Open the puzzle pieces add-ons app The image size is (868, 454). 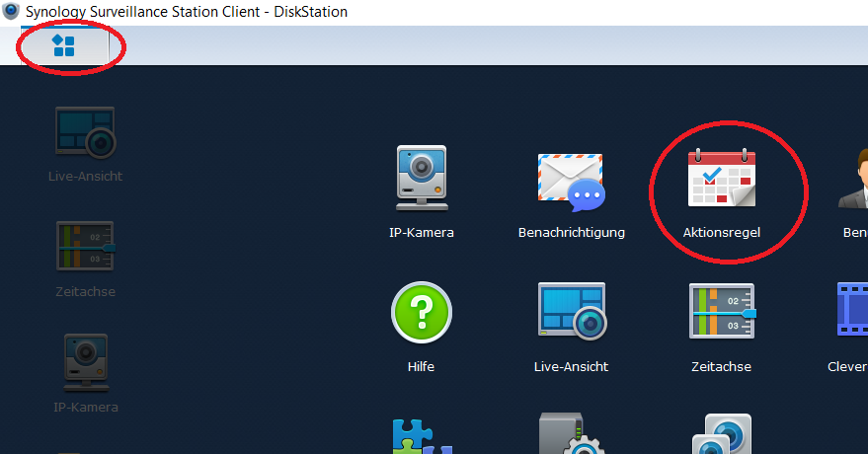(422, 436)
